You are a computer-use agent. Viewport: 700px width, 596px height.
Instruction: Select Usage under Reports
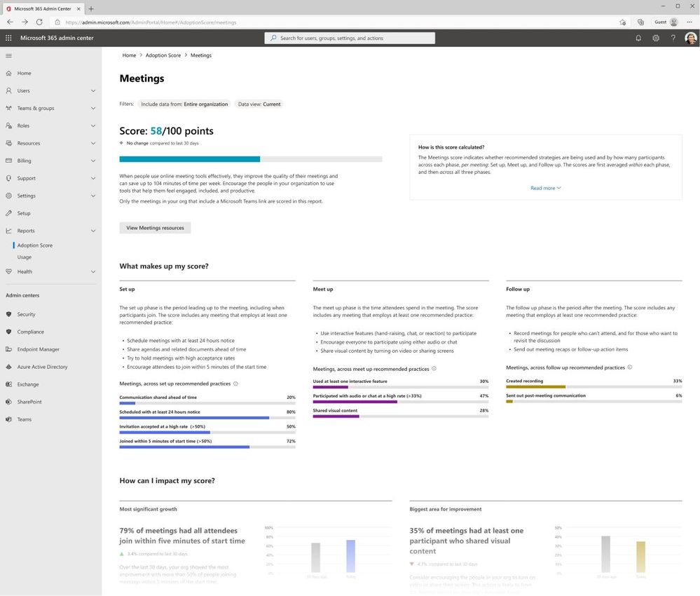coord(25,257)
